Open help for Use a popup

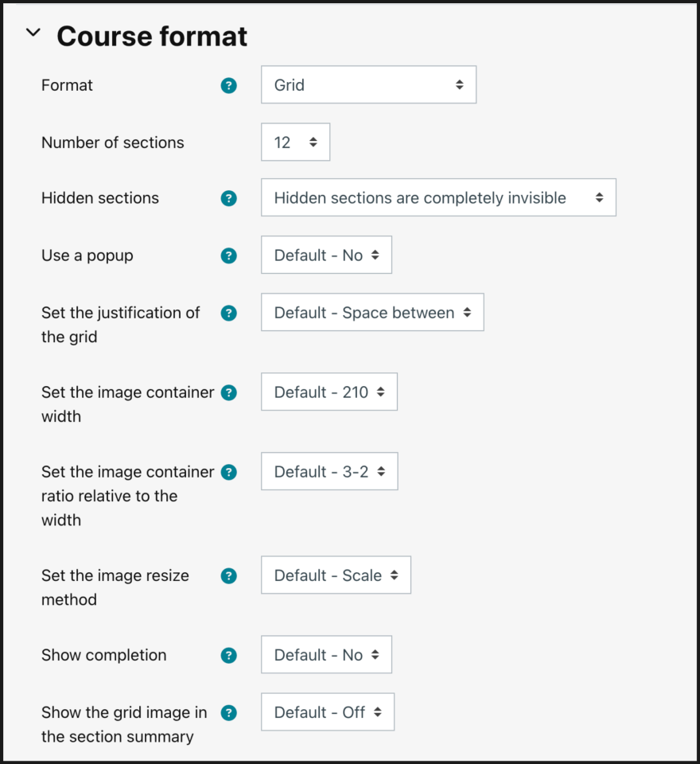tap(229, 255)
